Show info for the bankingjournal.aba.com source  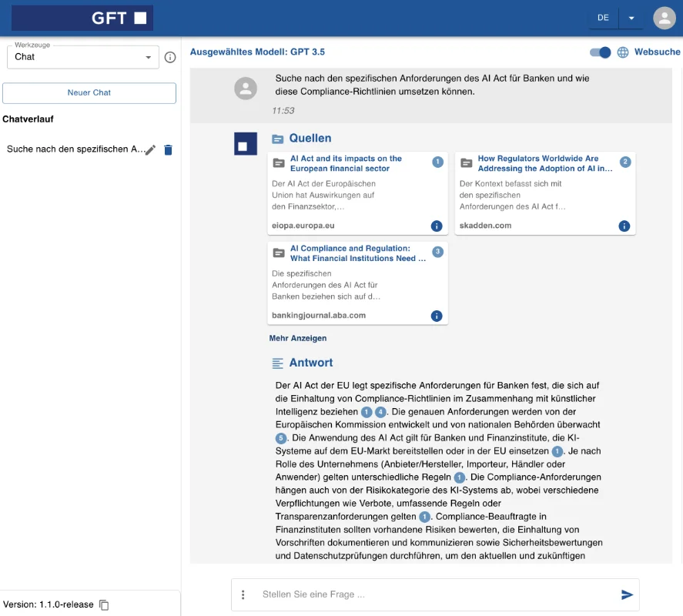(437, 316)
